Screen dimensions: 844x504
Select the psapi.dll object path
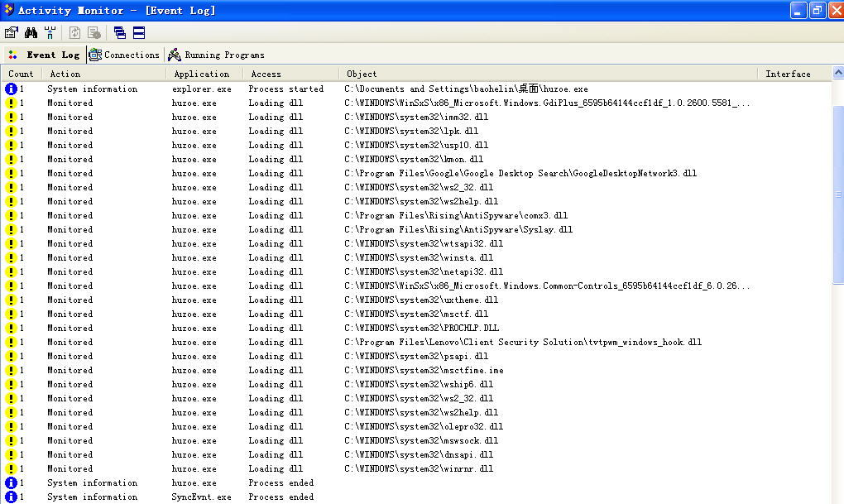(x=416, y=356)
